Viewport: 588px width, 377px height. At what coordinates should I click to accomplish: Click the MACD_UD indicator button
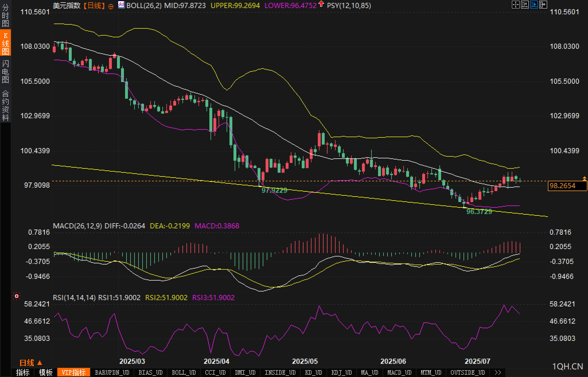[x=399, y=372]
